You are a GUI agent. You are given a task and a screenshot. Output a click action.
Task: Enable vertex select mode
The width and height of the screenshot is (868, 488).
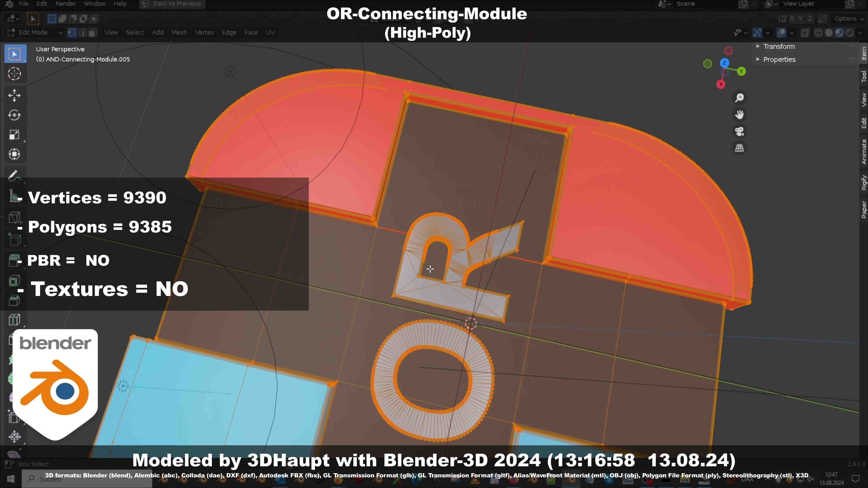[72, 33]
